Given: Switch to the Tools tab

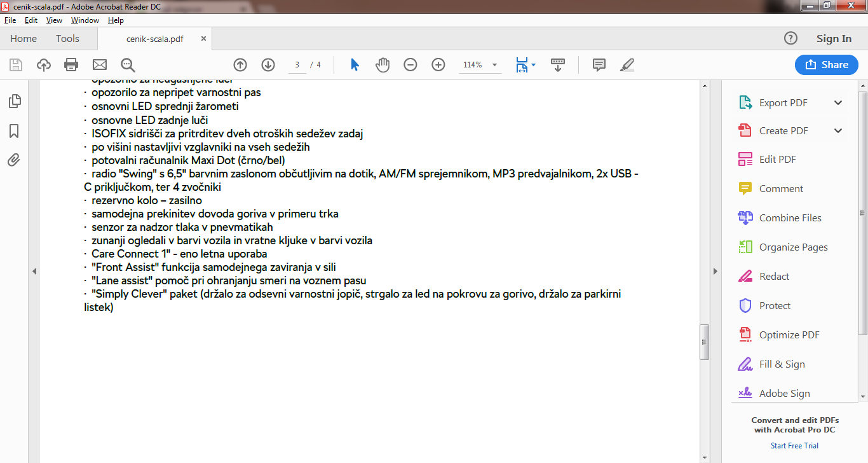Looking at the screenshot, I should 67,38.
